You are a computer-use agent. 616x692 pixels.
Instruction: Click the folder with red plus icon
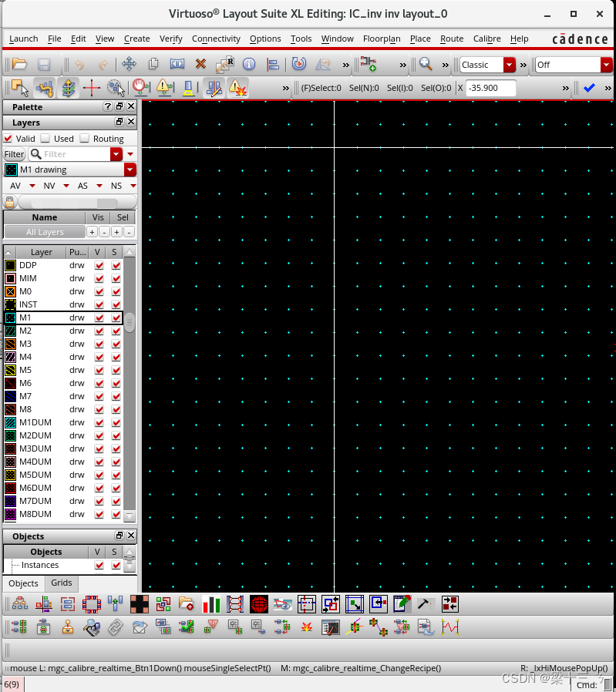coord(187,603)
